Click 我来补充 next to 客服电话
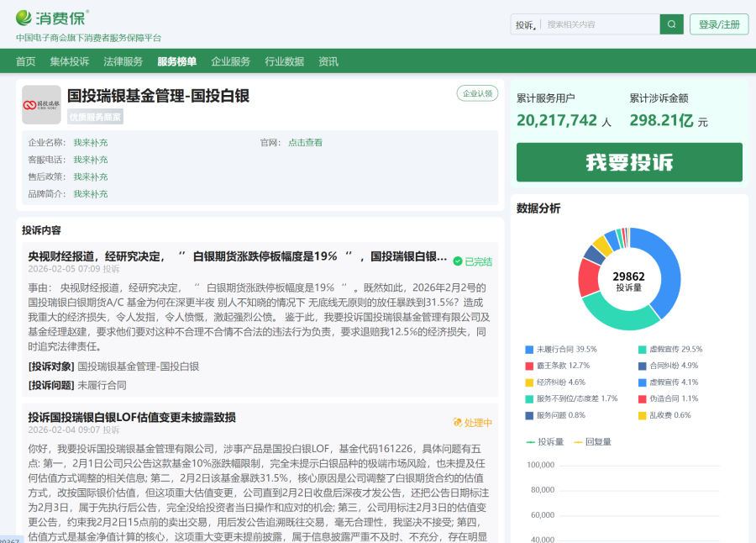Image resolution: width=756 pixels, height=543 pixels. pos(90,160)
